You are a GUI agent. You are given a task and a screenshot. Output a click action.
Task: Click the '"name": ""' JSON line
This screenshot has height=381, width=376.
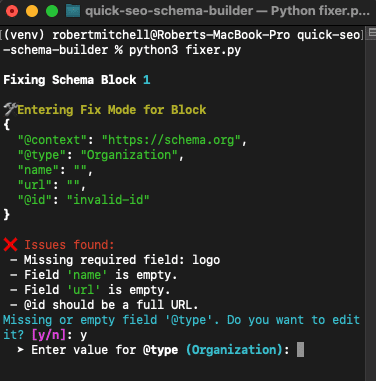click(x=55, y=170)
